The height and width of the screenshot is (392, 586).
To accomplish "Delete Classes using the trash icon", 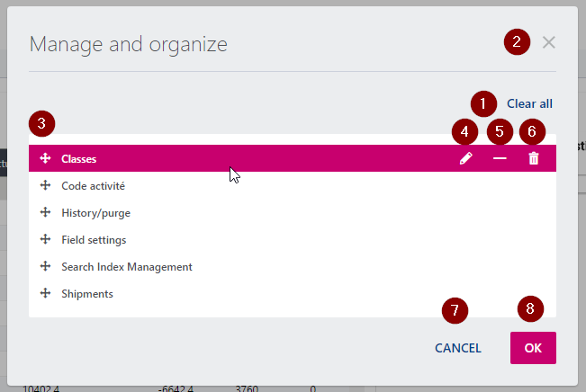I will click(534, 158).
